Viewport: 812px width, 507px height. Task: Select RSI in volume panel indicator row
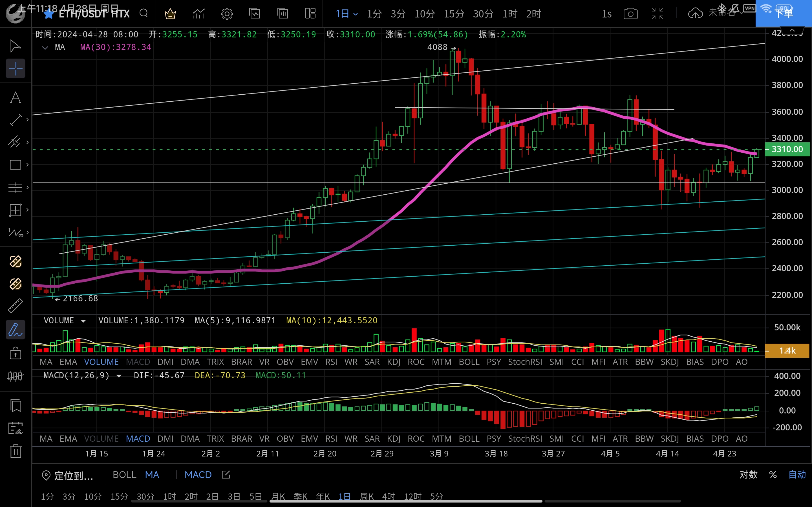tap(331, 362)
